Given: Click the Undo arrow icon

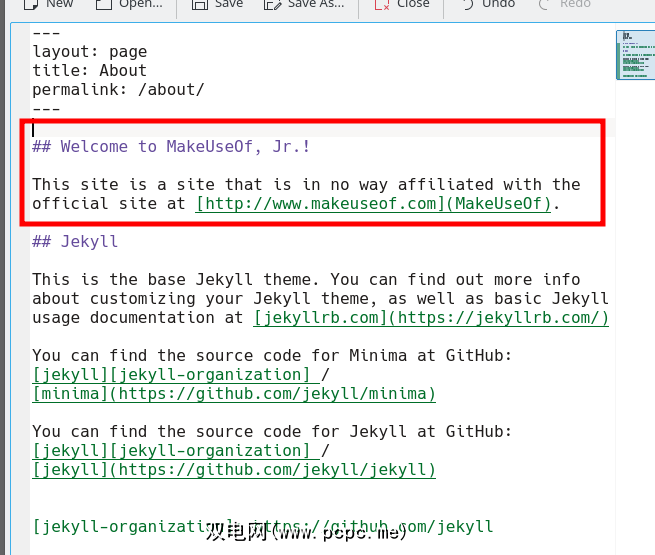Looking at the screenshot, I should click(x=468, y=4).
